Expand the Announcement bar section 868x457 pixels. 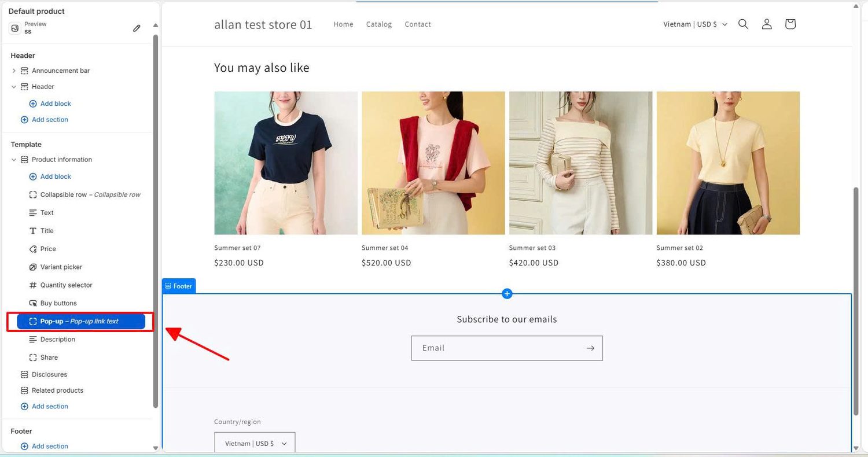coord(14,71)
